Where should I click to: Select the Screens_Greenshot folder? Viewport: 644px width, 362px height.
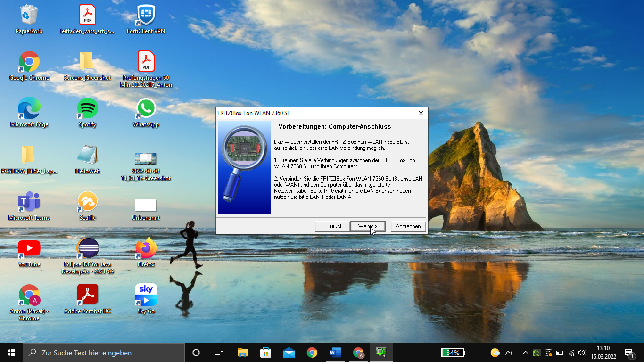click(x=87, y=62)
